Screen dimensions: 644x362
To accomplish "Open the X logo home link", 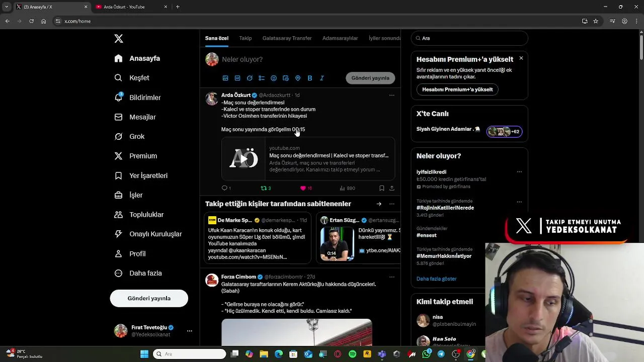I will (119, 39).
